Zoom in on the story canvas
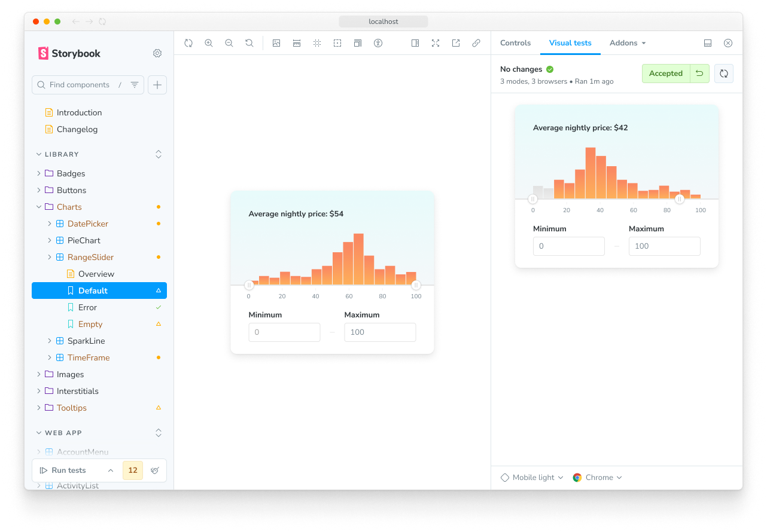The width and height of the screenshot is (767, 532). [209, 43]
